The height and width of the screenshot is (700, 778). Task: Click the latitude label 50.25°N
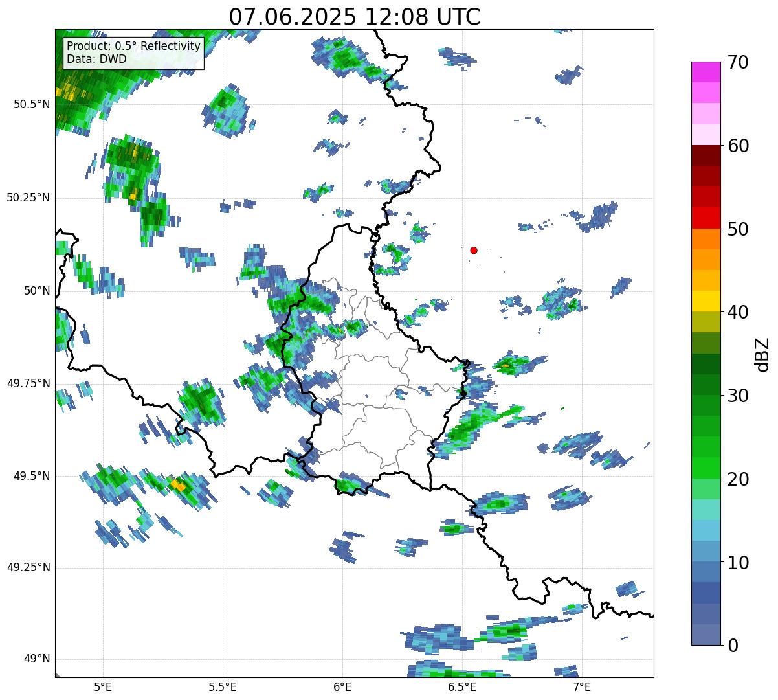click(28, 198)
